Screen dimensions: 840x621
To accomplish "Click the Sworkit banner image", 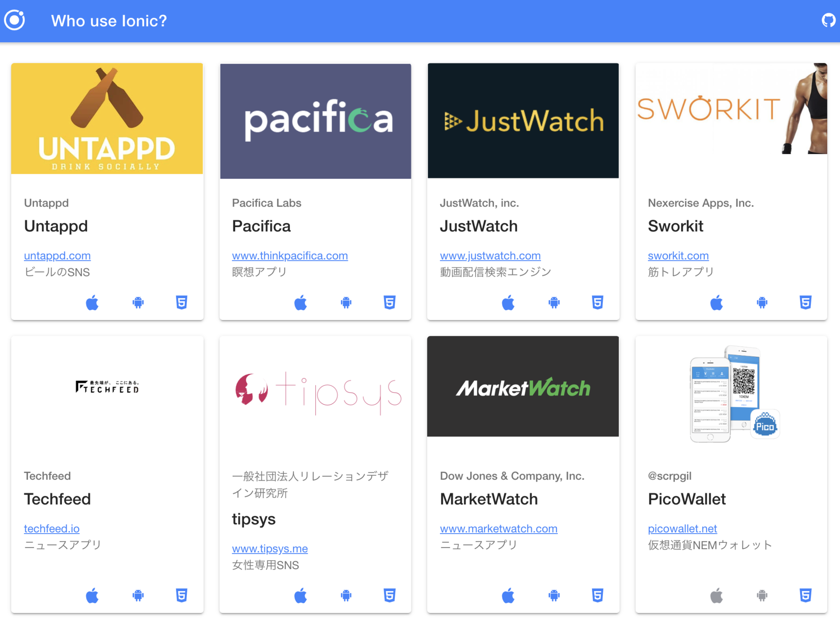I will click(x=731, y=109).
